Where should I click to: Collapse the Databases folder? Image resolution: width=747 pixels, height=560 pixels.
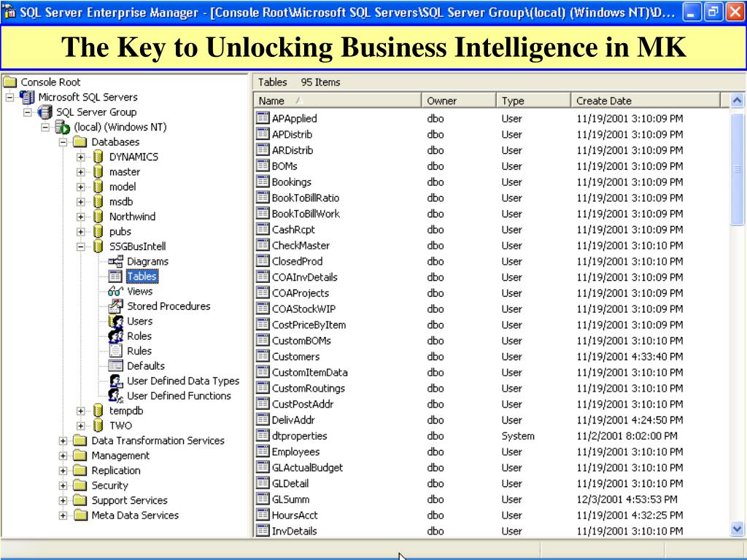pos(63,142)
